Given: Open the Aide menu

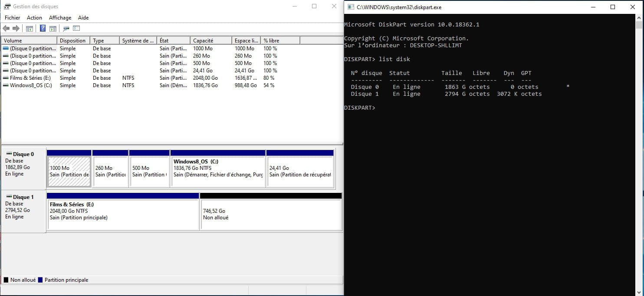Looking at the screenshot, I should point(83,18).
